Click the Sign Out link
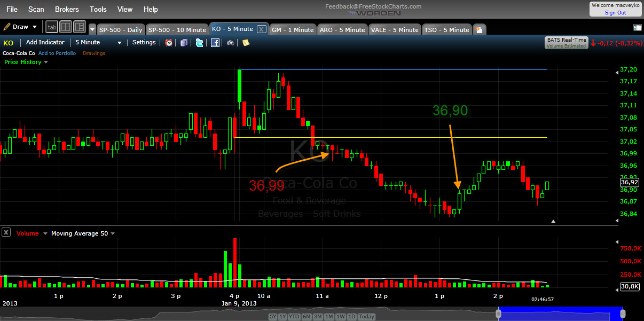The image size is (644, 321). point(616,13)
